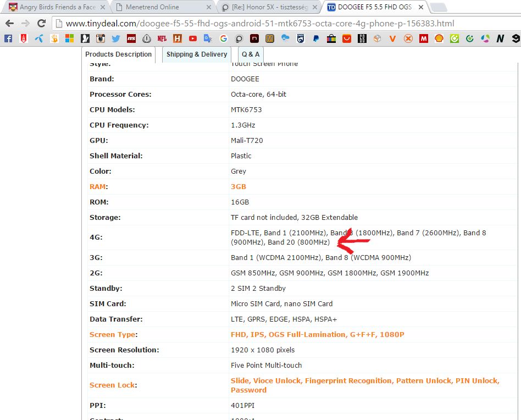Viewport: 521px width, 420px height.
Task: Close the Menetrend Online tab
Action: point(209,7)
